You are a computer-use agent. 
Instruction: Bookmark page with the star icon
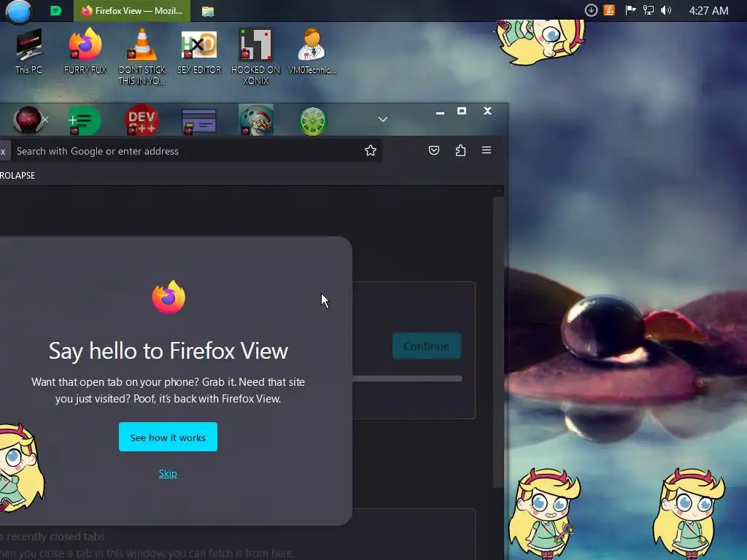pyautogui.click(x=370, y=150)
